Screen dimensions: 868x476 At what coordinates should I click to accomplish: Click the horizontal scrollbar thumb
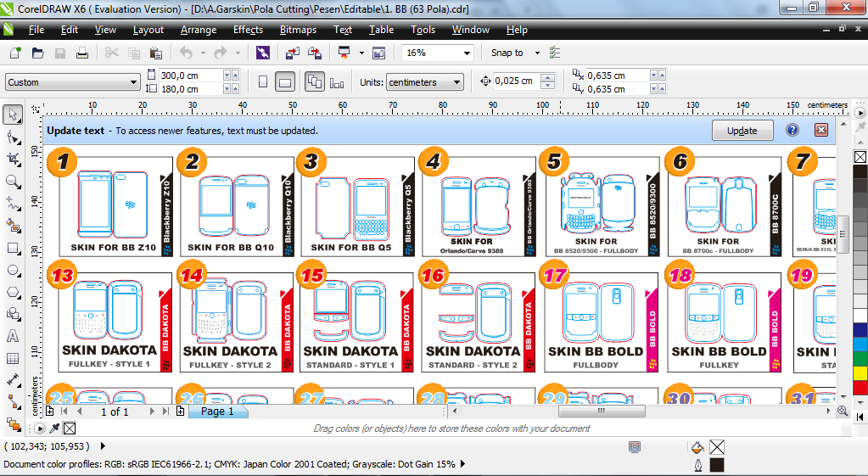(602, 412)
